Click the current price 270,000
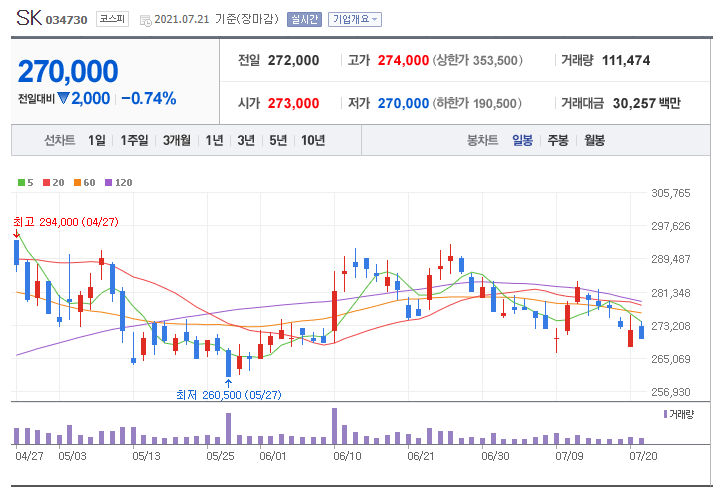The height and width of the screenshot is (487, 713). coord(68,71)
